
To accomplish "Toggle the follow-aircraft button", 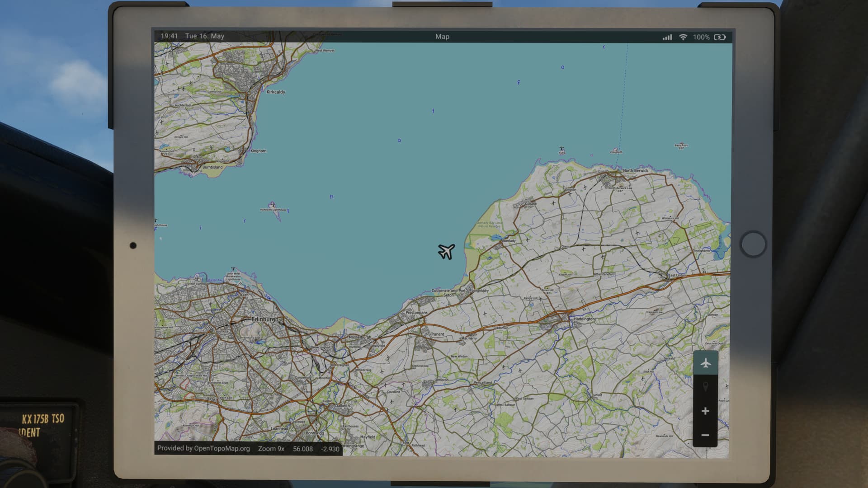I will click(705, 363).
